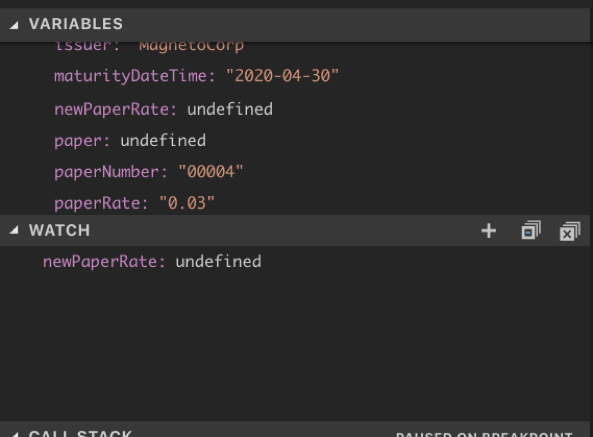Remove all watch expressions
This screenshot has height=437, width=593.
570,231
